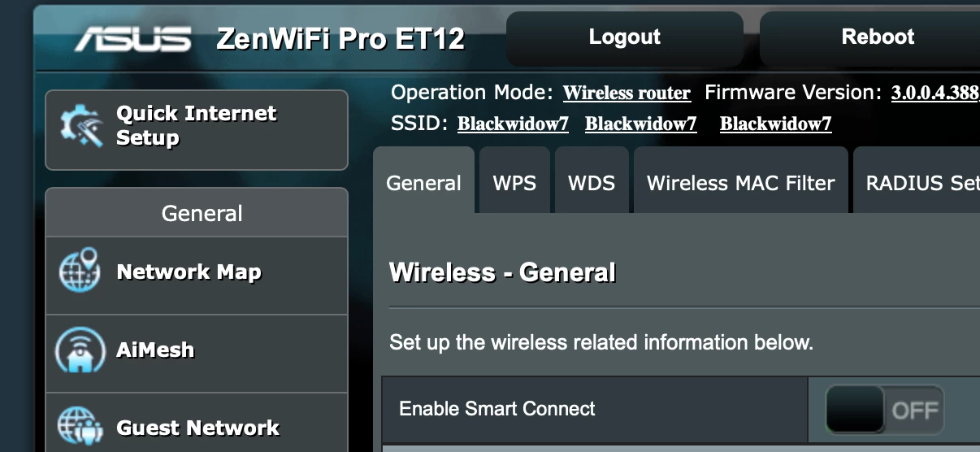Click the AiMesh house signal icon
Screen dimensions: 980x452
pyautogui.click(x=80, y=350)
